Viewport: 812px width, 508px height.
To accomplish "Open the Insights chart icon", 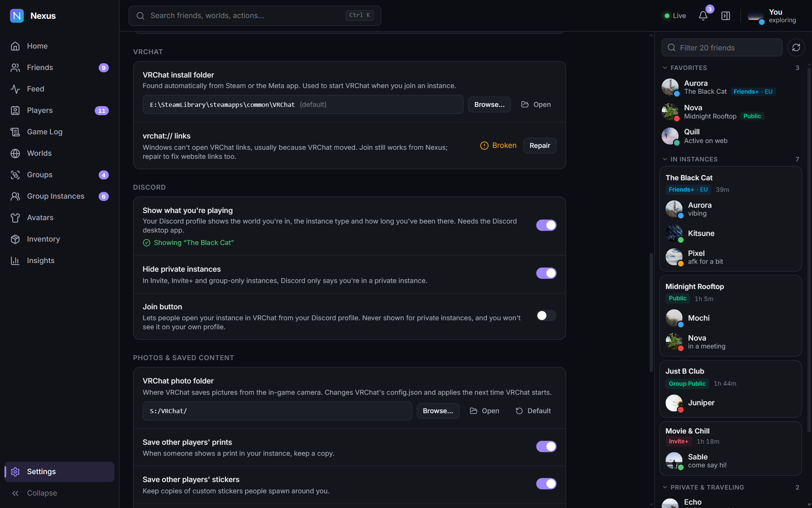I will [x=15, y=260].
